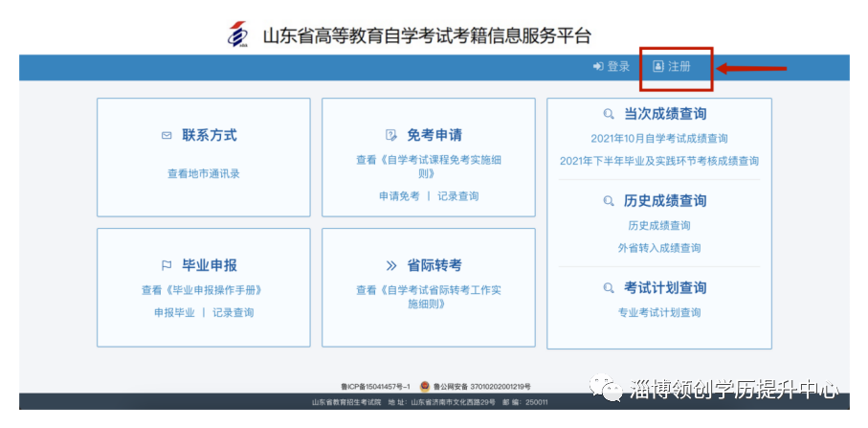This screenshot has height=428, width=868.
Task: Click the 历史成绩查询 section heading
Action: click(665, 200)
